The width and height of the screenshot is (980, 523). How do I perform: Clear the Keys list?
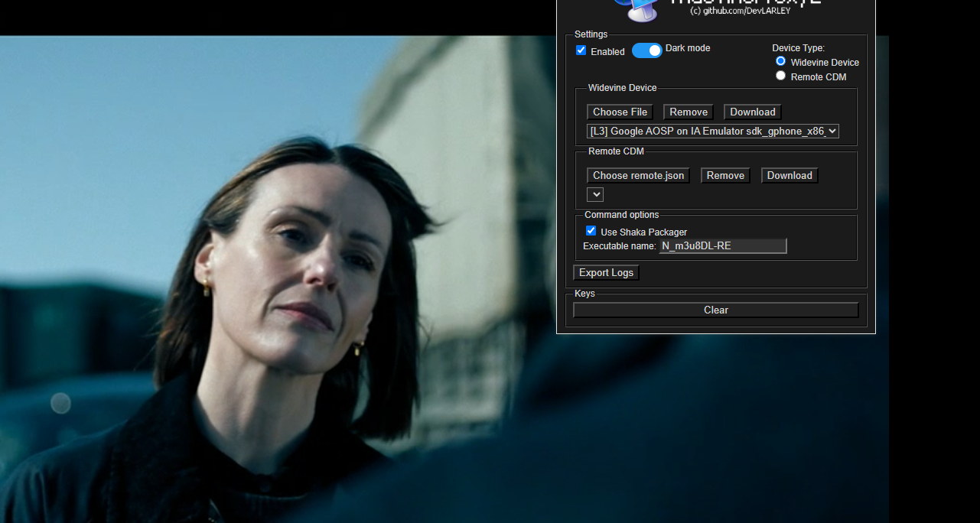pos(716,310)
